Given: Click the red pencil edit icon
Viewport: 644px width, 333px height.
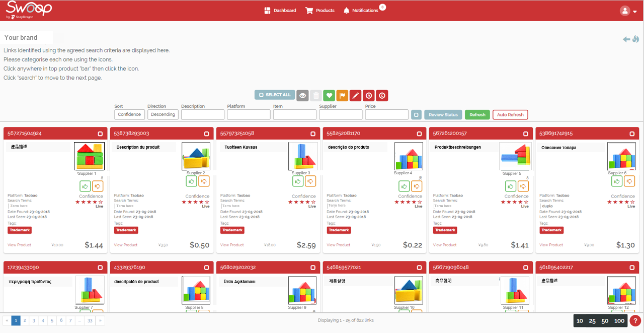Looking at the screenshot, I should pos(355,95).
